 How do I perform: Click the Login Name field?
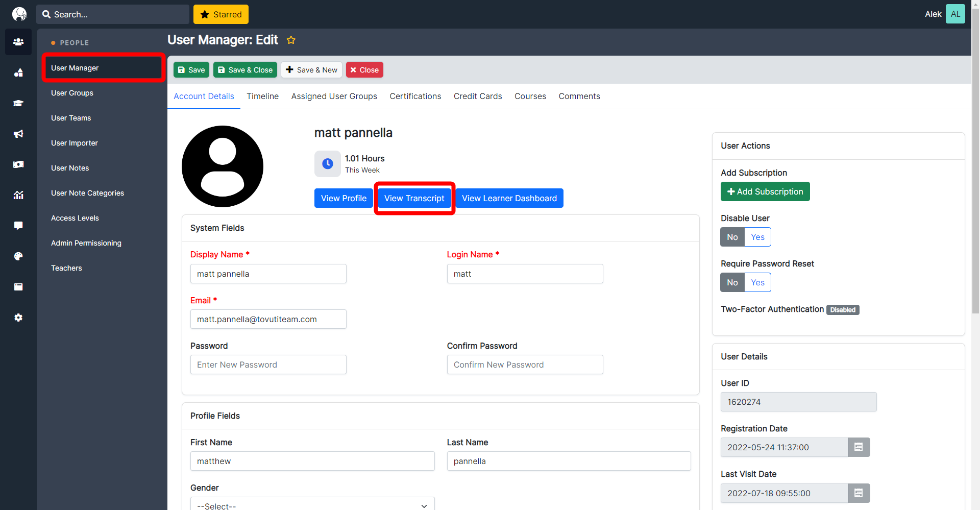click(525, 274)
